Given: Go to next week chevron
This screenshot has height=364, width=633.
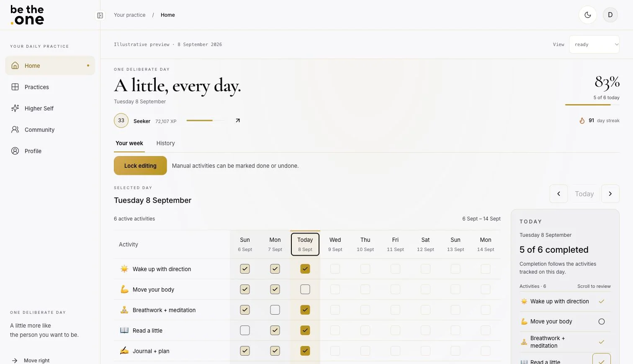Looking at the screenshot, I should point(610,194).
